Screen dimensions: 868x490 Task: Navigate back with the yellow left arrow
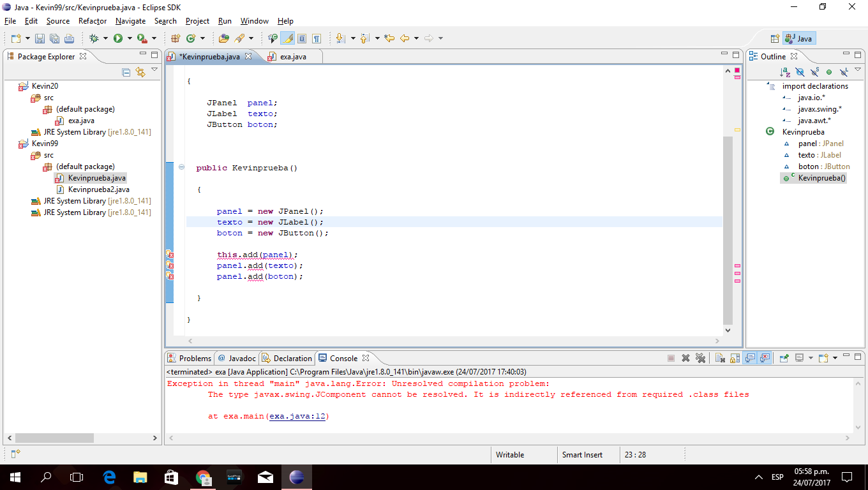[x=404, y=38]
